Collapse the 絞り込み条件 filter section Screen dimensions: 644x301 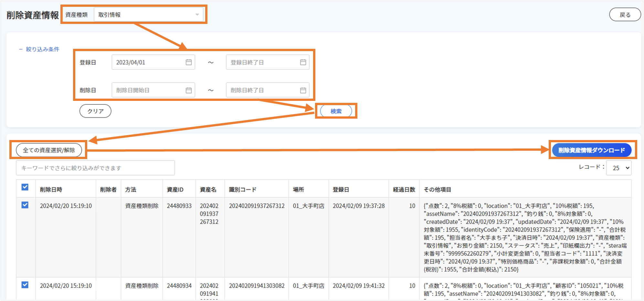[39, 49]
